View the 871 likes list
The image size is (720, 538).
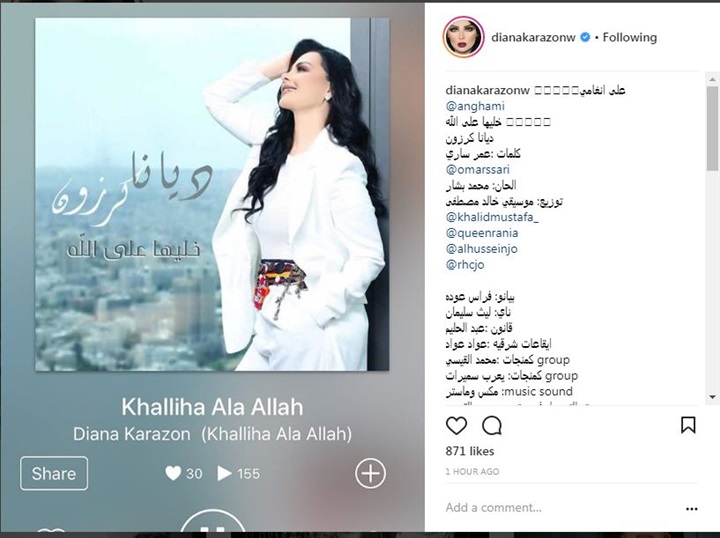point(469,451)
